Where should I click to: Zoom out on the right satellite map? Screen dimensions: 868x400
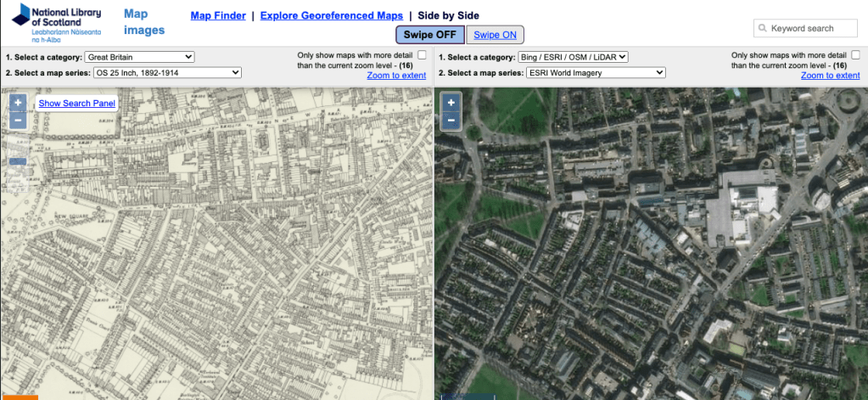point(451,121)
